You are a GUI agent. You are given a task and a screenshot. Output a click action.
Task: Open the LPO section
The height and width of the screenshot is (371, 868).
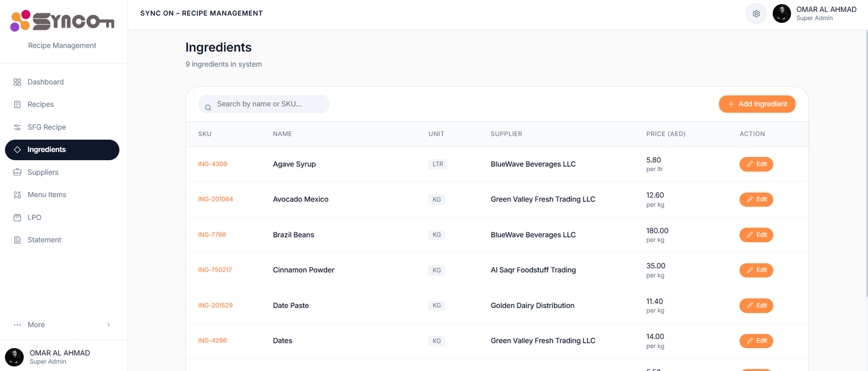(x=62, y=217)
